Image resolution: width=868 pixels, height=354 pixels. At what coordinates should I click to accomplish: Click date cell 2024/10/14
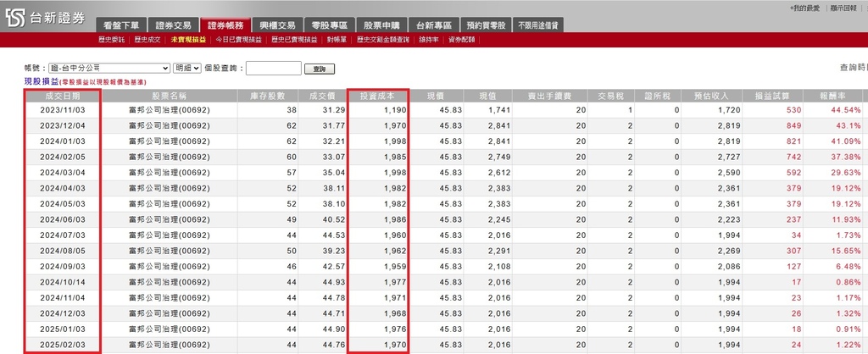[x=63, y=282]
